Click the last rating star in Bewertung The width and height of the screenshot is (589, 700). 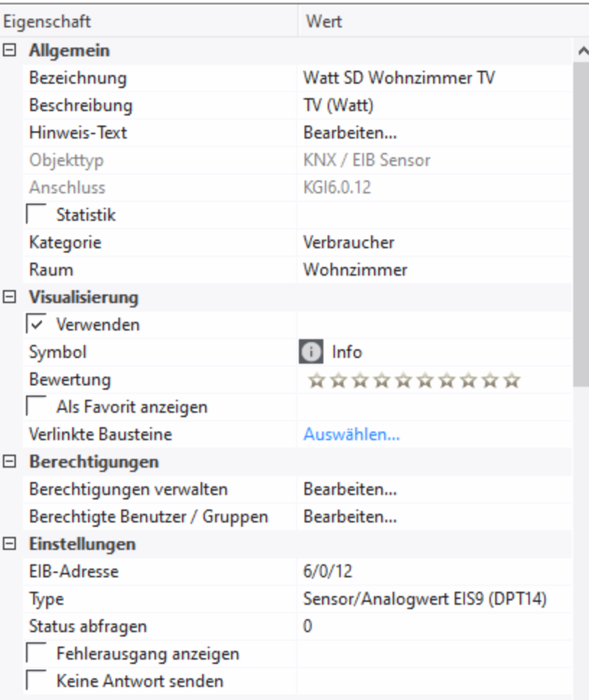point(512,380)
